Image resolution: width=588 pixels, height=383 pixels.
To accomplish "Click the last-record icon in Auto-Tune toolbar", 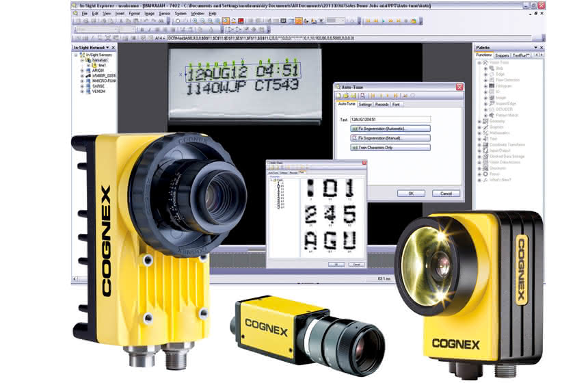I will pyautogui.click(x=395, y=96).
